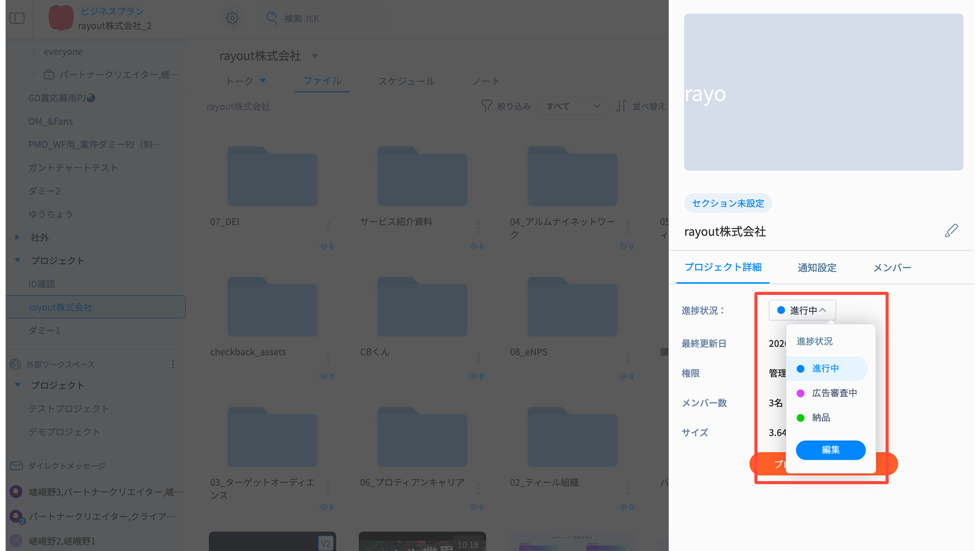Click the sort arrows icon 並べ替え
The image size is (980, 551).
[x=621, y=106]
